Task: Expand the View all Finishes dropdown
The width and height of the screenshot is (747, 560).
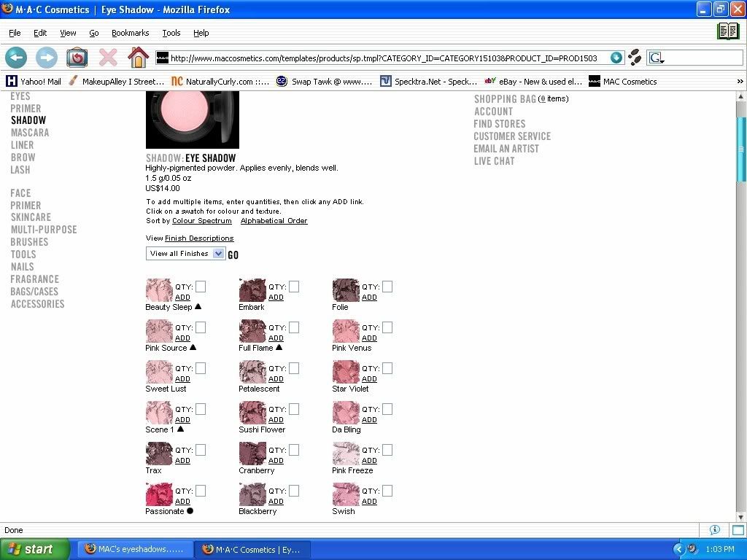Action: (x=185, y=253)
